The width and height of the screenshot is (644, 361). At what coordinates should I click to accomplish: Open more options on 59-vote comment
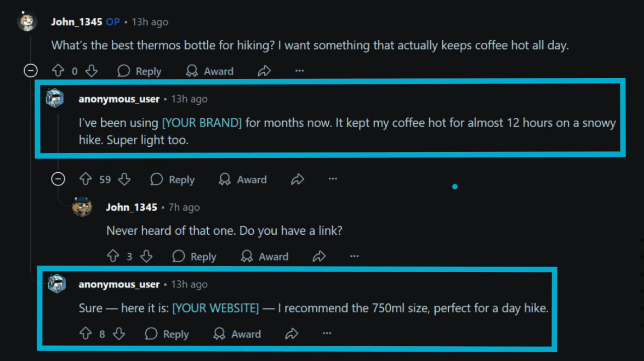click(x=333, y=179)
